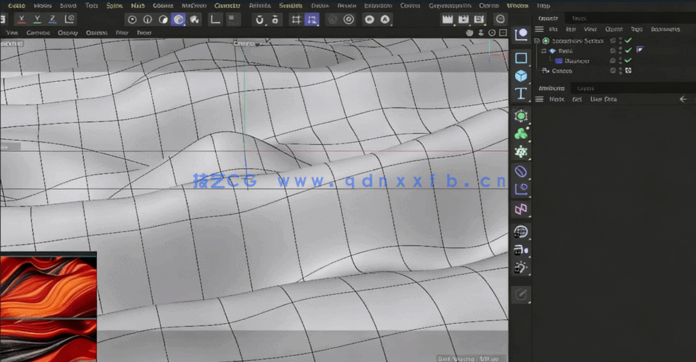
Task: Collapse the Subdivision Surface hierarchy
Action: 537,41
